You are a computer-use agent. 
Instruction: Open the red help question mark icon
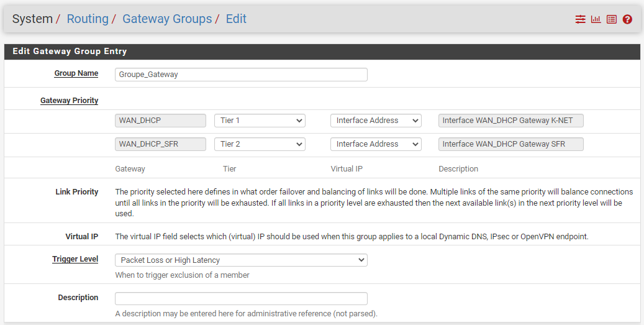tap(627, 19)
